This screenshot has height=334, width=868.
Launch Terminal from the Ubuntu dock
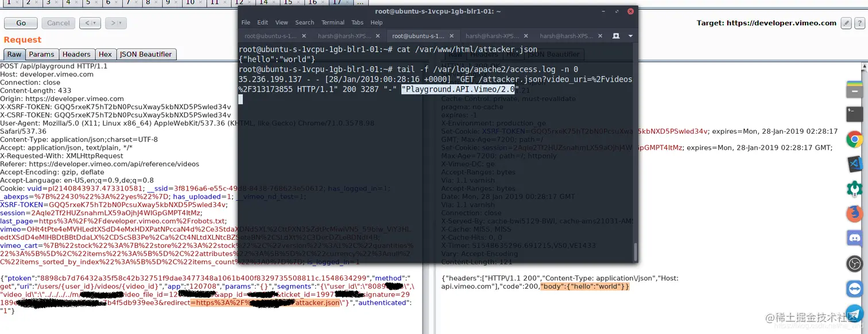point(855,114)
